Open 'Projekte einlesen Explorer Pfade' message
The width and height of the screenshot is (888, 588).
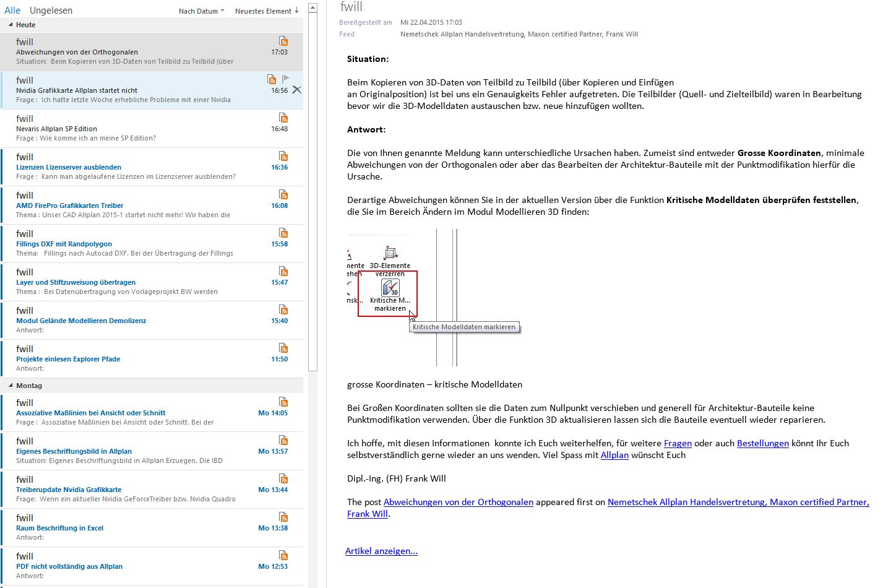(x=152, y=359)
